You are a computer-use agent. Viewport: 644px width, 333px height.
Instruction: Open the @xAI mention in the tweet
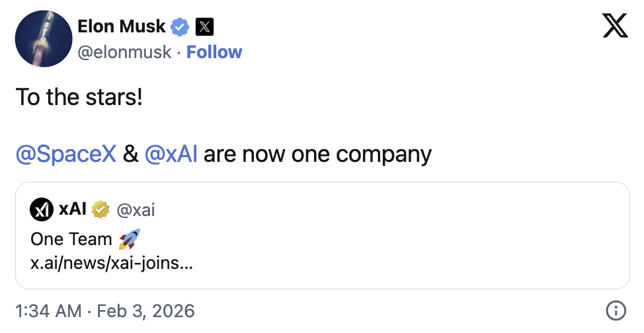pyautogui.click(x=171, y=154)
